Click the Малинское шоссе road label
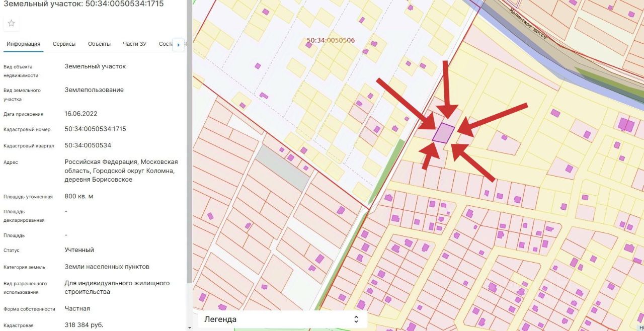Image resolution: width=644 pixels, height=331 pixels. [x=527, y=24]
